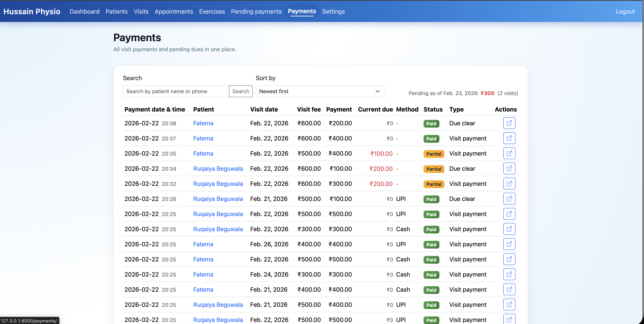Open Fatema patient link in first row
Screen dimensions: 644x324
click(203, 123)
